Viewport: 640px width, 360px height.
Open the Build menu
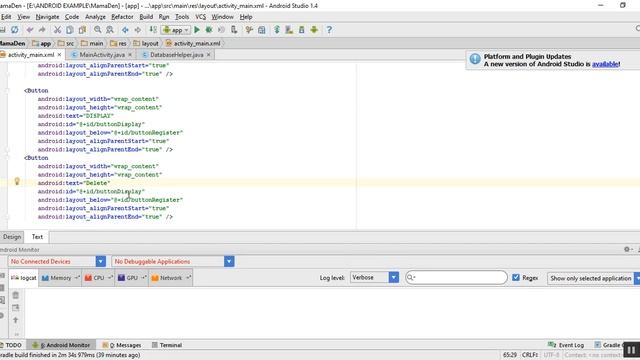pyautogui.click(x=146, y=17)
